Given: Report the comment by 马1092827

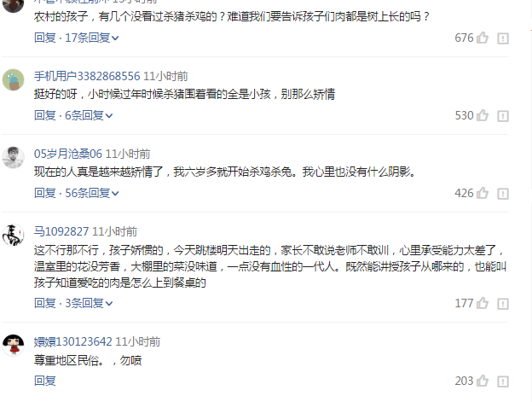Looking at the screenshot, I should (503, 304).
